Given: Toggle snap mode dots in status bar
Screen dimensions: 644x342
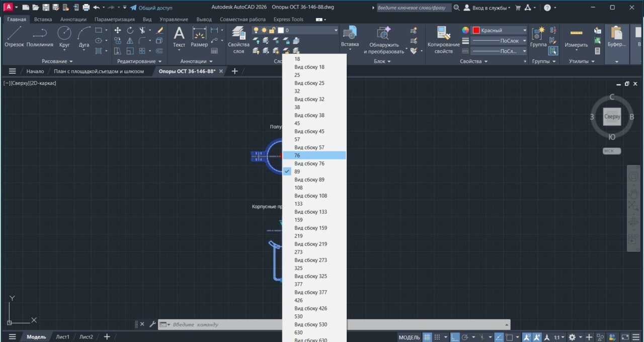Looking at the screenshot, I should pos(437,337).
